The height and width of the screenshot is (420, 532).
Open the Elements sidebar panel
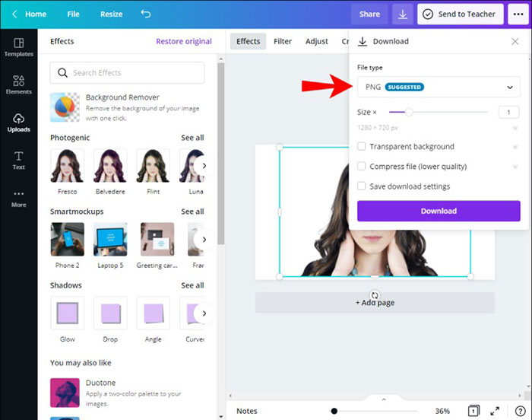click(x=18, y=84)
